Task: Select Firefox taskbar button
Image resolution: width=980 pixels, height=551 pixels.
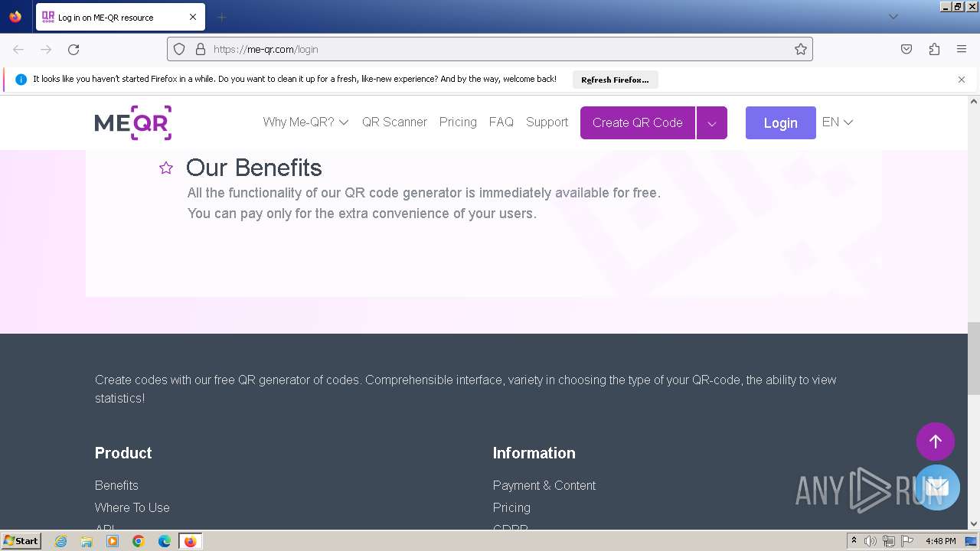Action: pyautogui.click(x=190, y=541)
